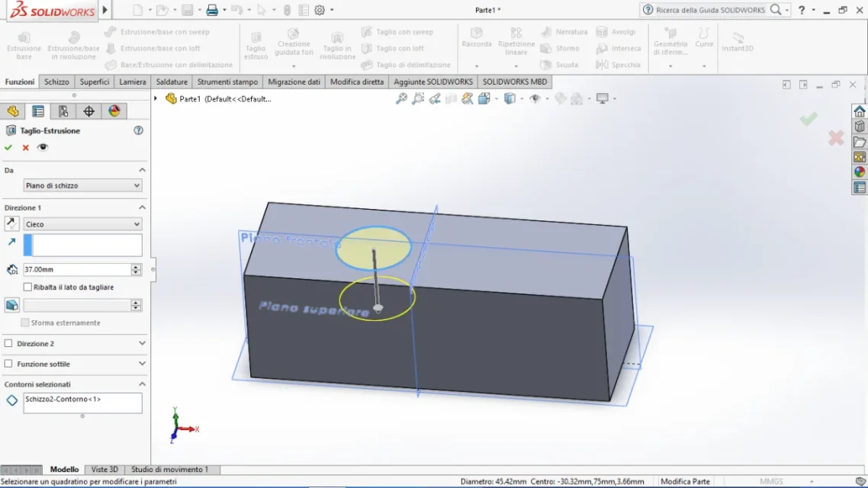Open the PropertyManager tab icon
Image resolution: width=868 pixels, height=488 pixels.
tap(37, 111)
